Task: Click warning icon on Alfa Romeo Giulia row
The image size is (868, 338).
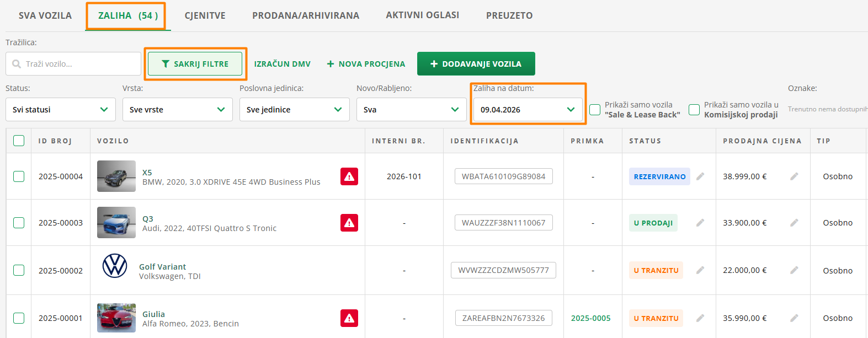Action: pos(349,318)
